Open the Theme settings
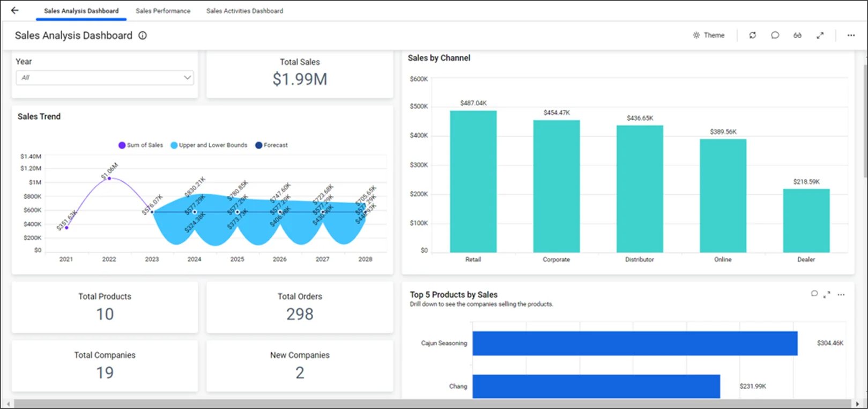The height and width of the screenshot is (409, 868). click(708, 35)
